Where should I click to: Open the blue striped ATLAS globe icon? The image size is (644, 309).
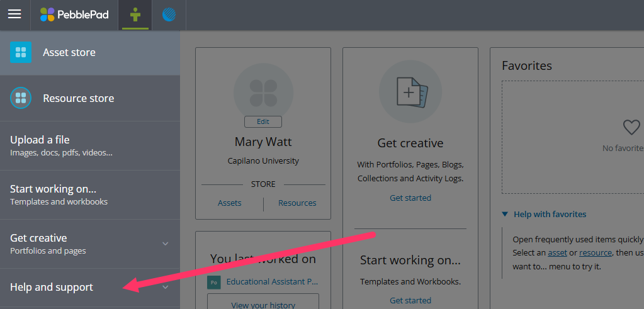[169, 14]
